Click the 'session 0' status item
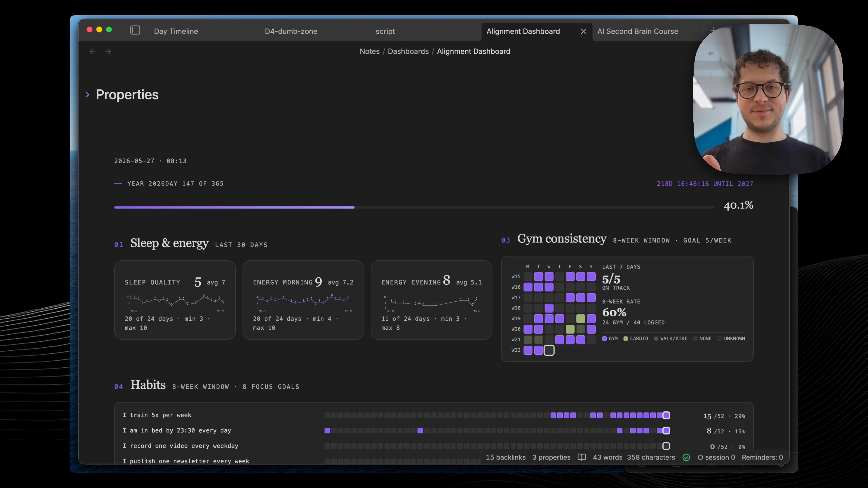This screenshot has width=868, height=488. [716, 457]
